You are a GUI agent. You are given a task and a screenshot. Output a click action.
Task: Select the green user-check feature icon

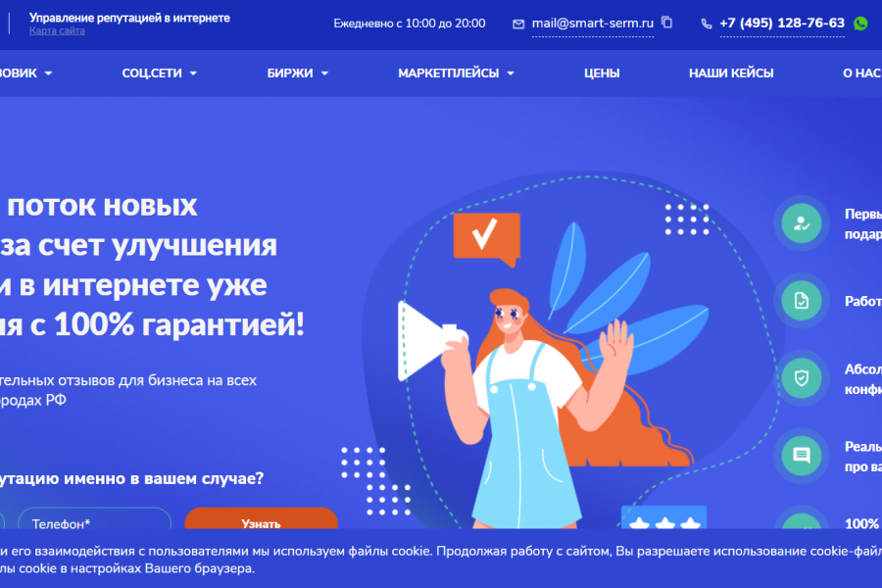tap(801, 223)
